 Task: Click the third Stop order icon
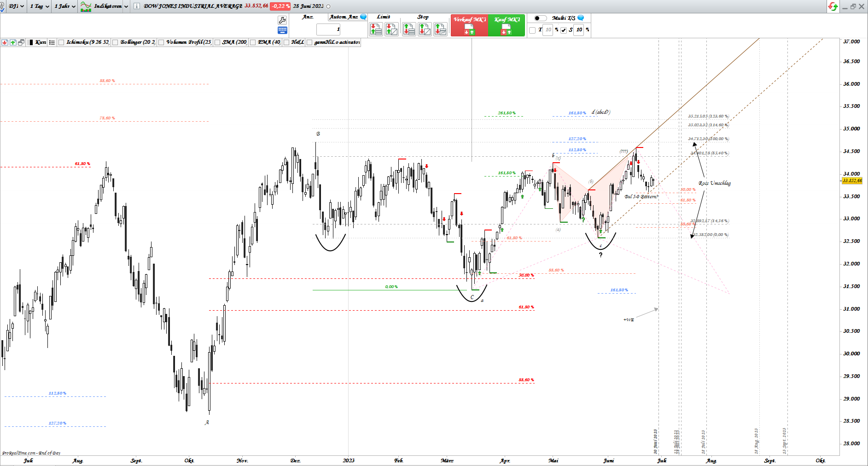click(440, 29)
